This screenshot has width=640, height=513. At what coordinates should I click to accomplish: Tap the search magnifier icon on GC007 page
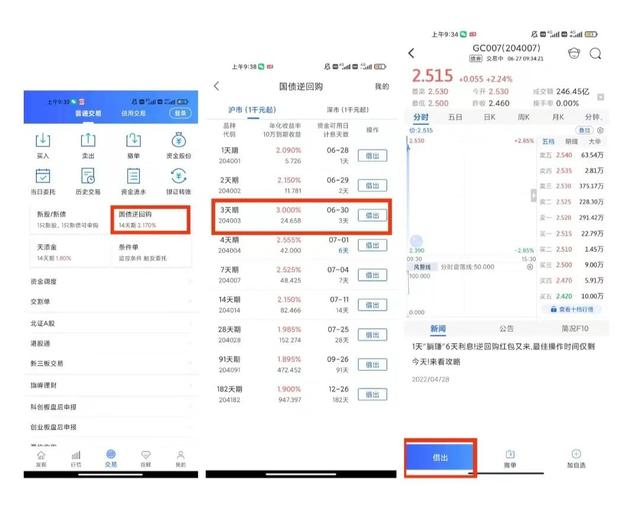coord(596,53)
